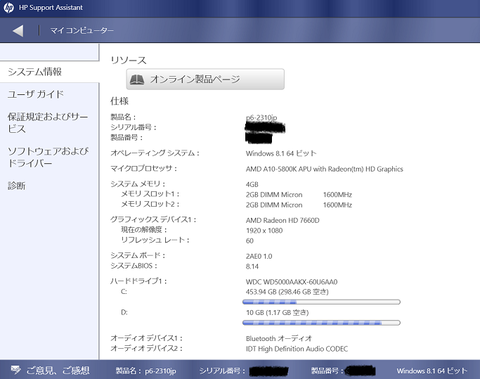Select slot 2 1600MHz speed value

coord(337,205)
